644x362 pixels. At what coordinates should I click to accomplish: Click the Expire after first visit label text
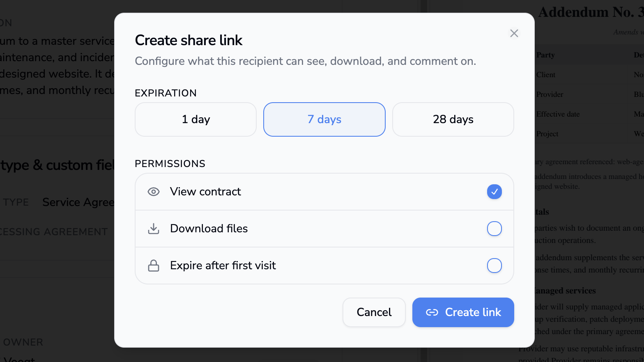[223, 266]
